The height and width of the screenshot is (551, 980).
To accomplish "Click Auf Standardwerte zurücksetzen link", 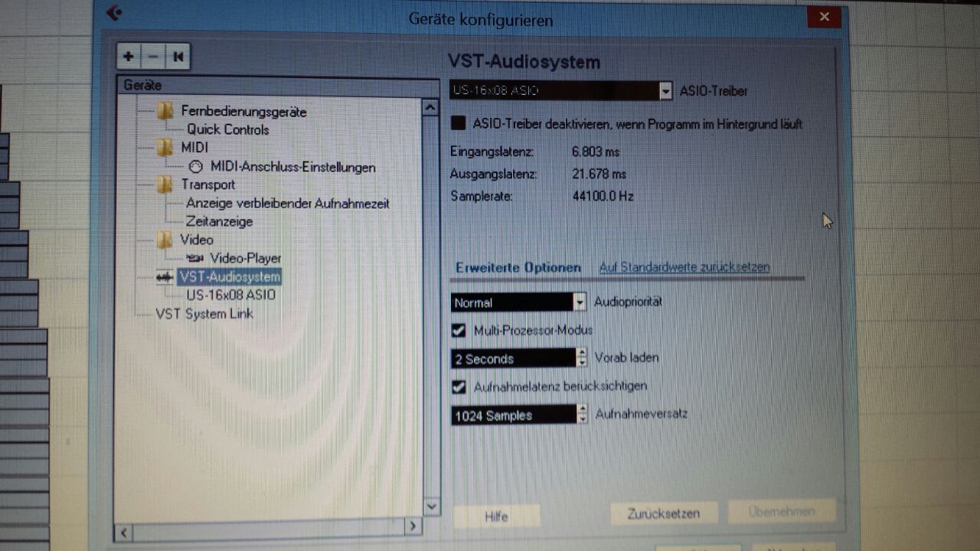I will [x=684, y=267].
